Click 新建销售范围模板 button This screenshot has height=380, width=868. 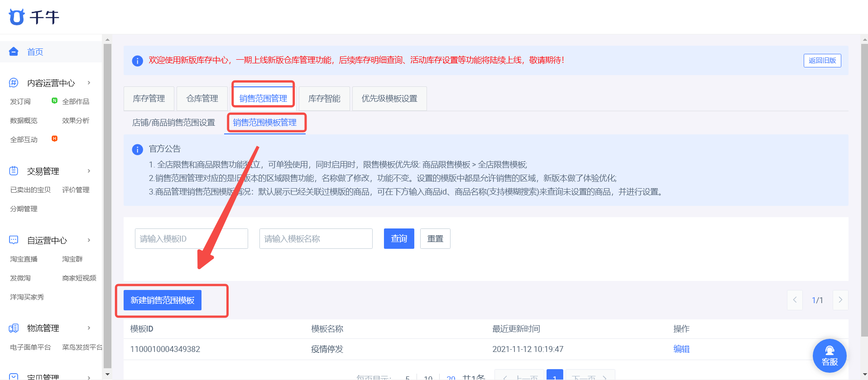[163, 300]
